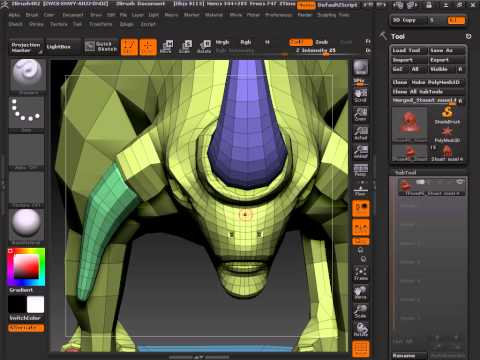Screen dimensions: 480x360
Task: Click the Scale view icon in right shelf
Action: click(x=360, y=311)
